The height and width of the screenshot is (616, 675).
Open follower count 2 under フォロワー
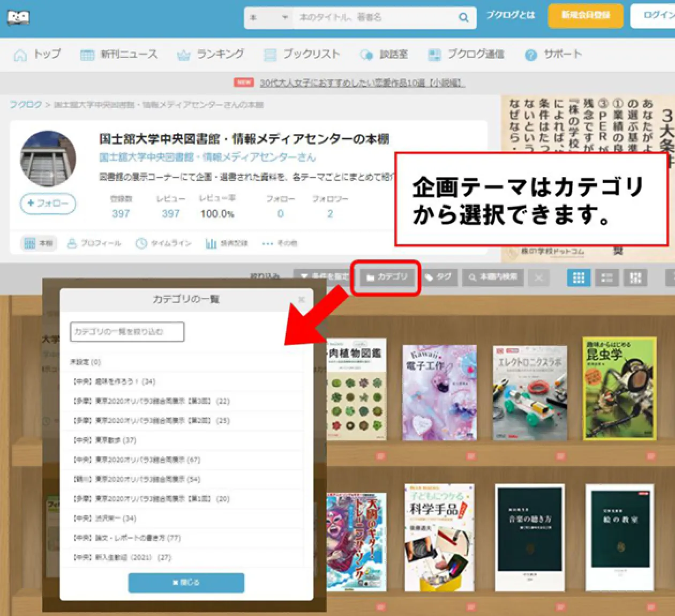[330, 213]
